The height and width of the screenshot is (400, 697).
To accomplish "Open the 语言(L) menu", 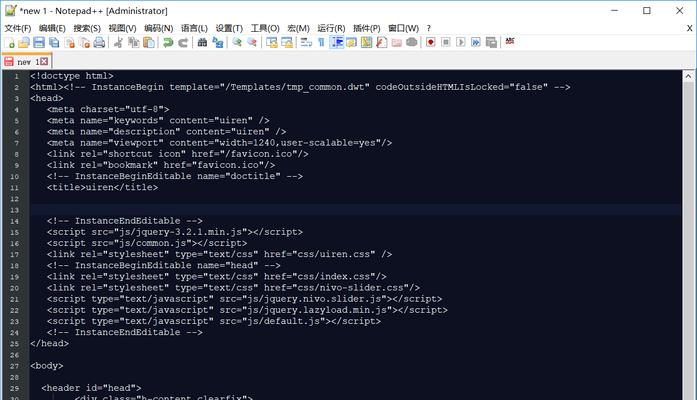I will pos(194,28).
